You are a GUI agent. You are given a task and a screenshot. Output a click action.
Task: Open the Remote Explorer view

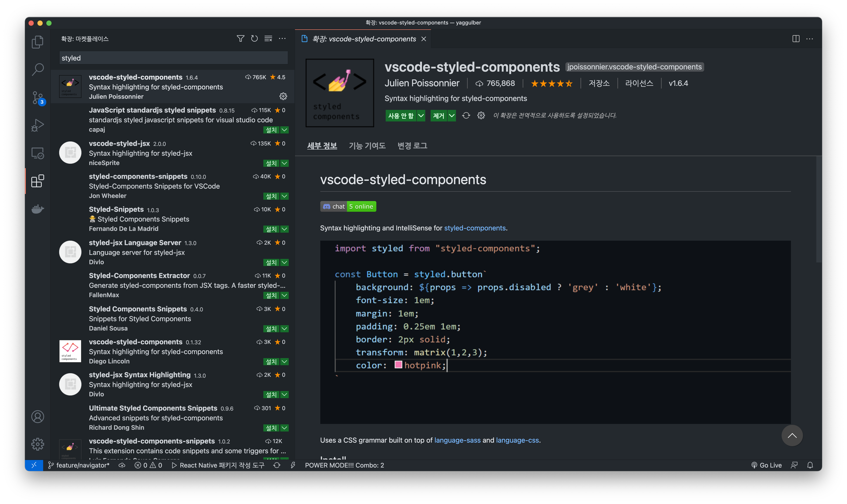click(37, 153)
